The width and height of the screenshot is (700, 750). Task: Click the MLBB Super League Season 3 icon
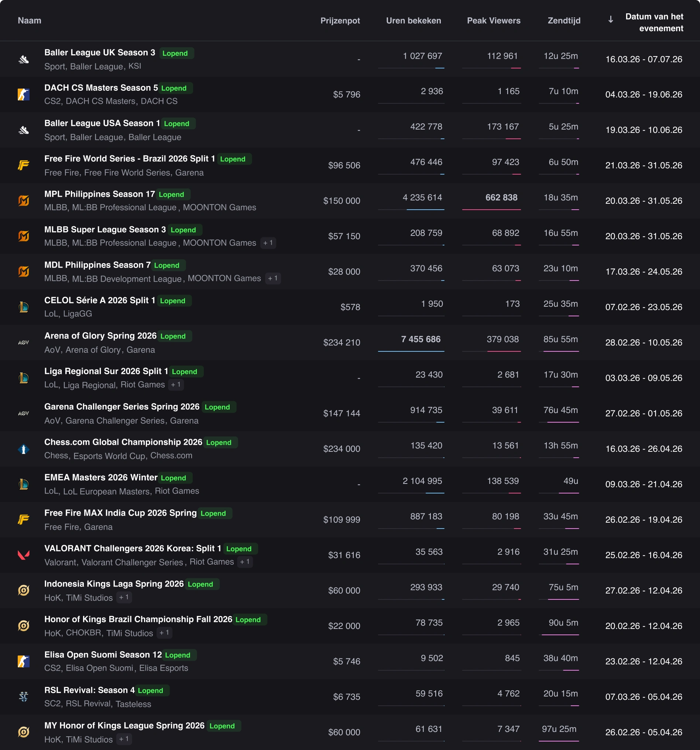[x=24, y=236]
